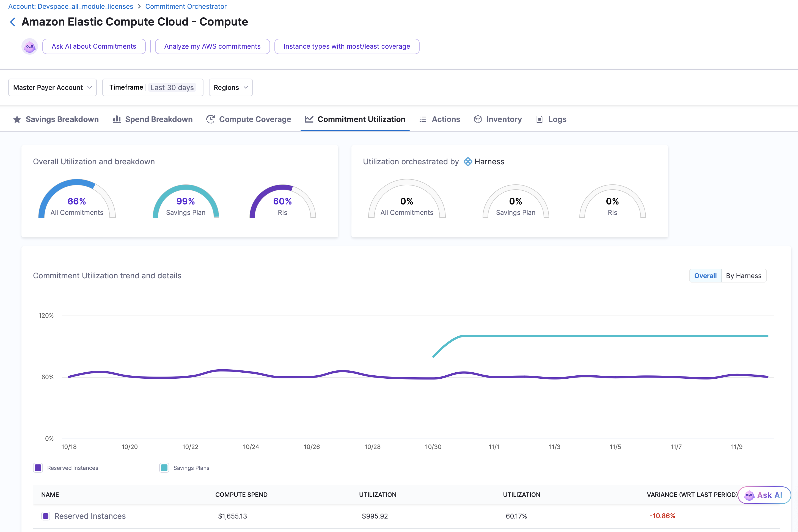The width and height of the screenshot is (798, 532).
Task: Click Reserved Instances purple swatch in table row
Action: tap(46, 516)
